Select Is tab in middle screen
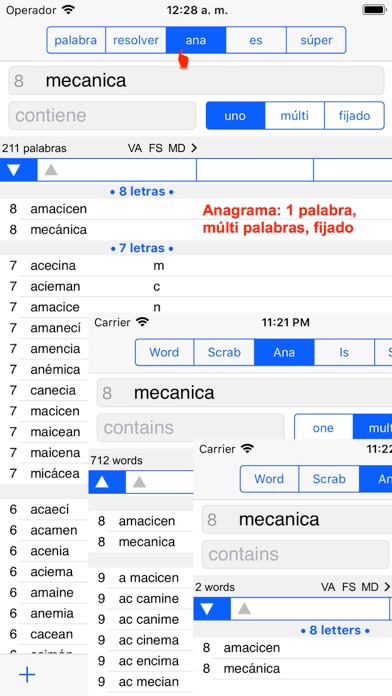The width and height of the screenshot is (392, 696). coord(344,352)
